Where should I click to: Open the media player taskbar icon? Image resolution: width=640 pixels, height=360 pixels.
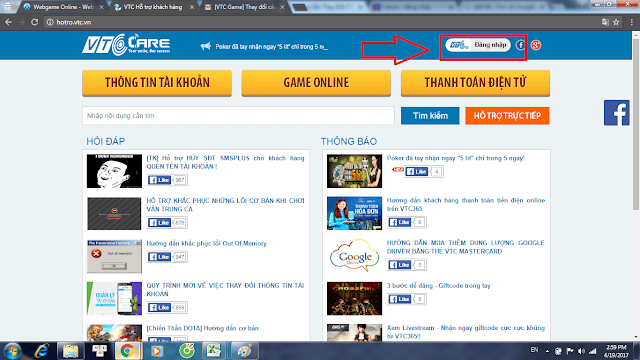coord(156,351)
